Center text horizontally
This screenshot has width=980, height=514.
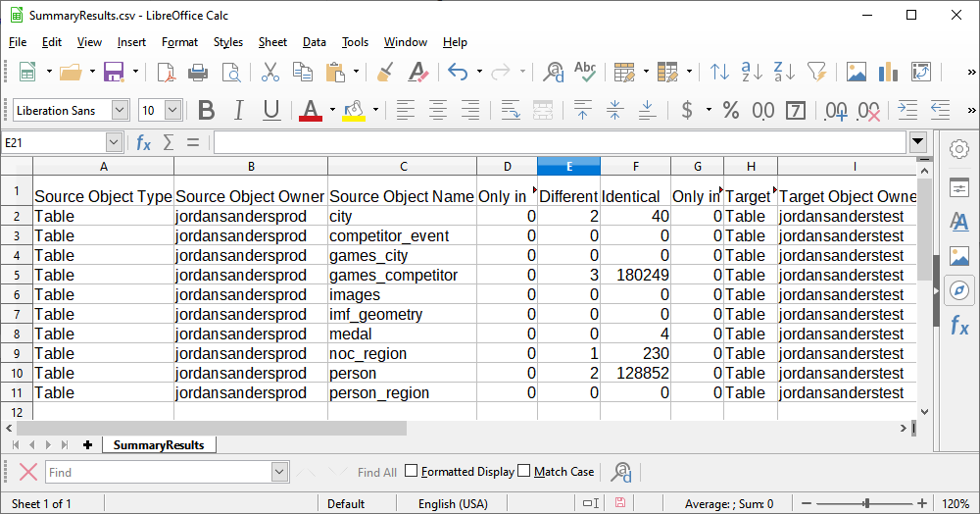(438, 111)
